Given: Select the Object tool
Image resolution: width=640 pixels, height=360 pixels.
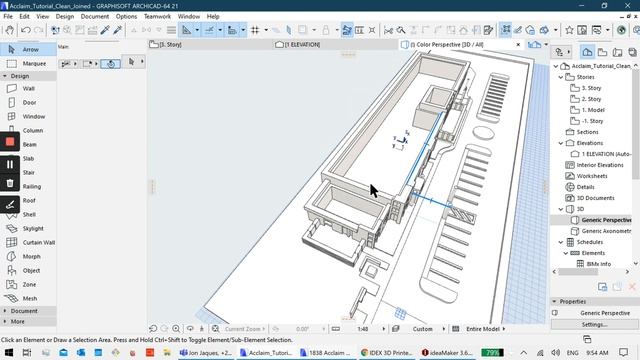Looking at the screenshot, I should coord(28,271).
